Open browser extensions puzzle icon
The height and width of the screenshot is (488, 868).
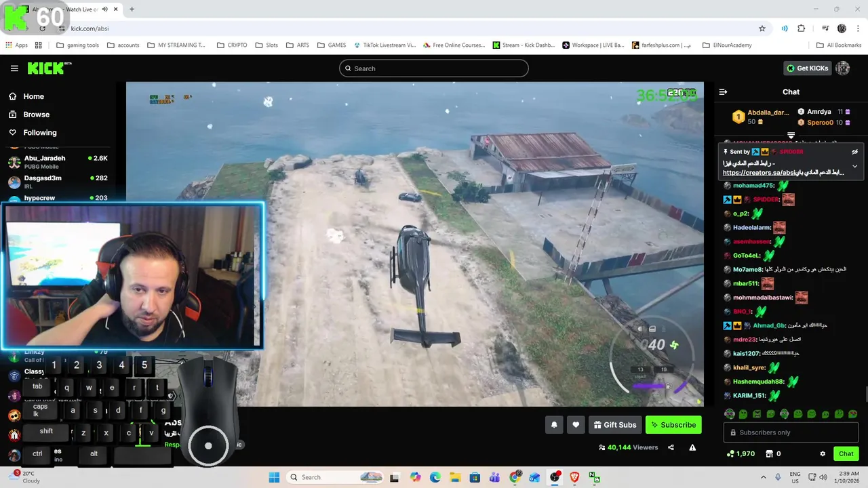pos(801,28)
